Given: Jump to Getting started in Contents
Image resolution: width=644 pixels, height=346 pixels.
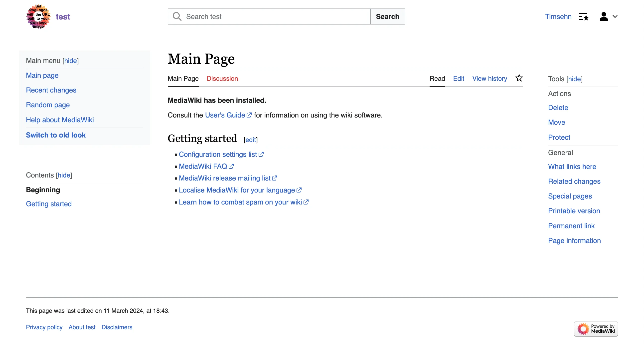Looking at the screenshot, I should tap(49, 204).
